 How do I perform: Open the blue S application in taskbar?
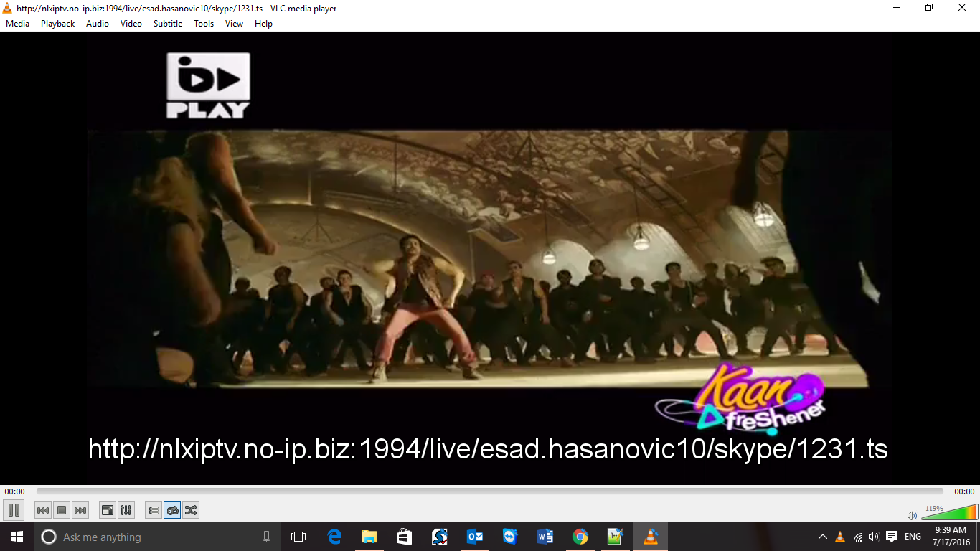[x=440, y=537]
